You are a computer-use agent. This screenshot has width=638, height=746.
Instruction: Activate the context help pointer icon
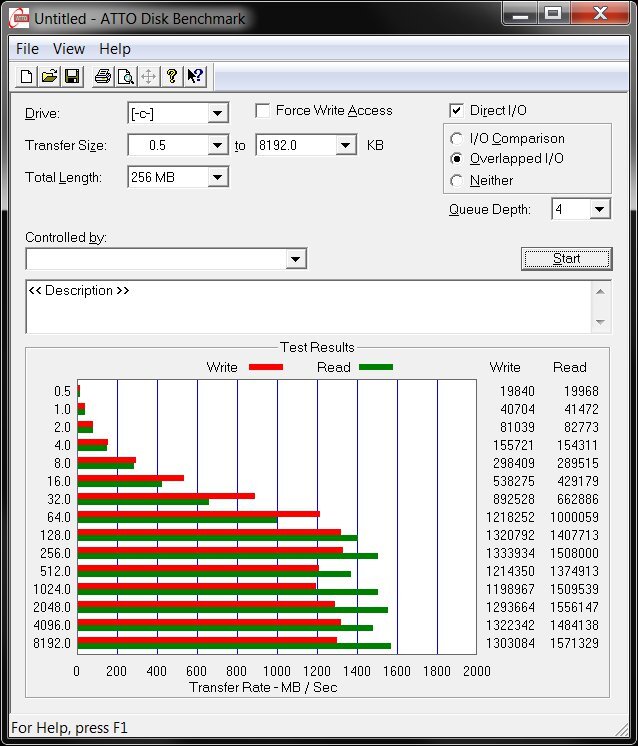195,76
